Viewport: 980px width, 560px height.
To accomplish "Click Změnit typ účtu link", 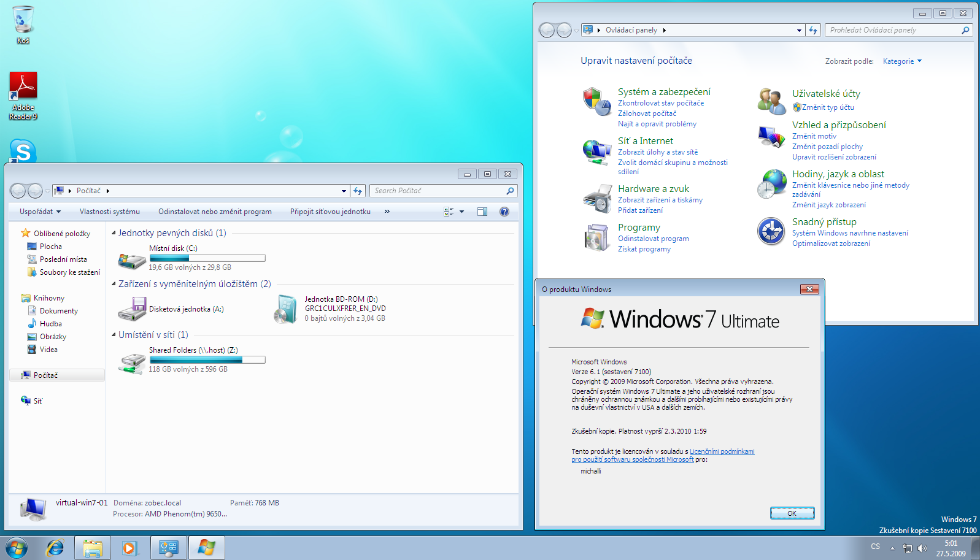I will [x=828, y=107].
